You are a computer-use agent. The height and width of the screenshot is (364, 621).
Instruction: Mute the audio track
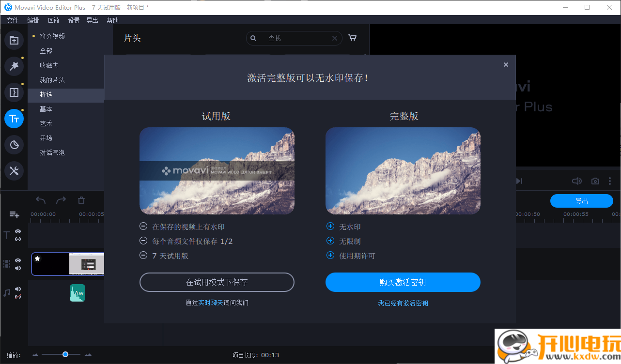click(x=18, y=289)
